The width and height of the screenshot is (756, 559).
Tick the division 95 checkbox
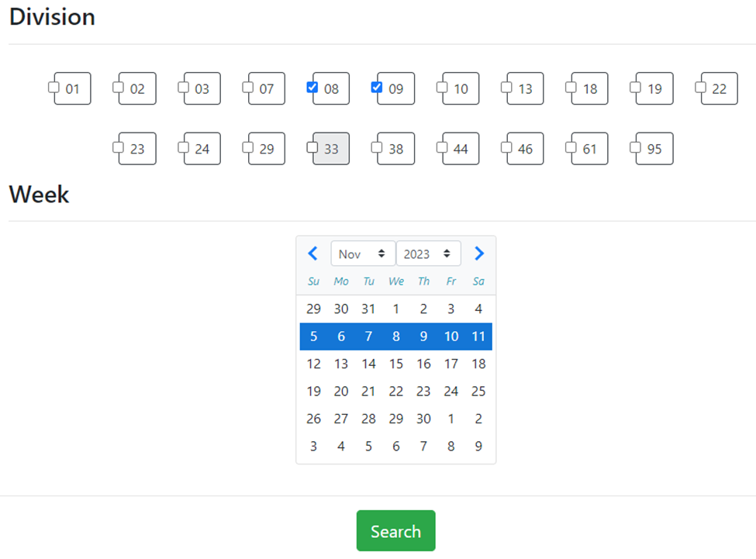tap(636, 147)
